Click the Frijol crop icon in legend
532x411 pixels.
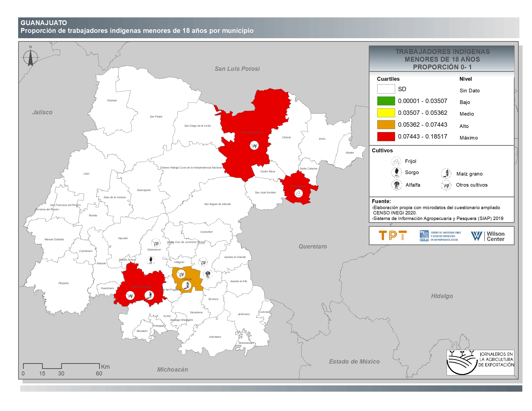396,161
